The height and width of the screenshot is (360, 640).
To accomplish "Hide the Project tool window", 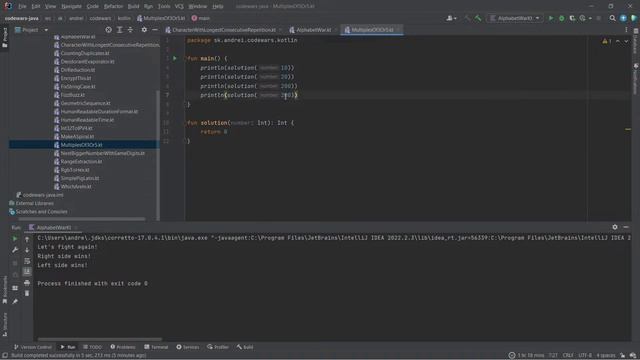I will [155, 30].
